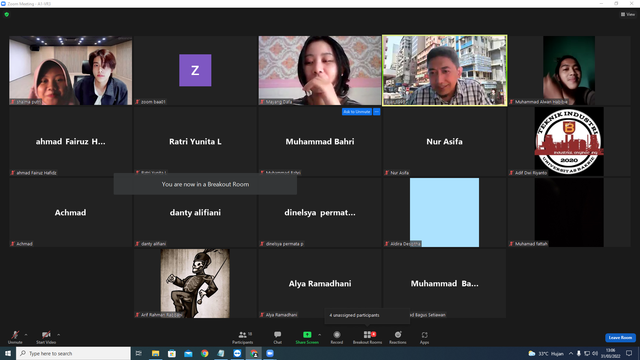This screenshot has height=360, width=640.
Task: Select the zoom baa01 avatar tile
Action: click(x=195, y=70)
